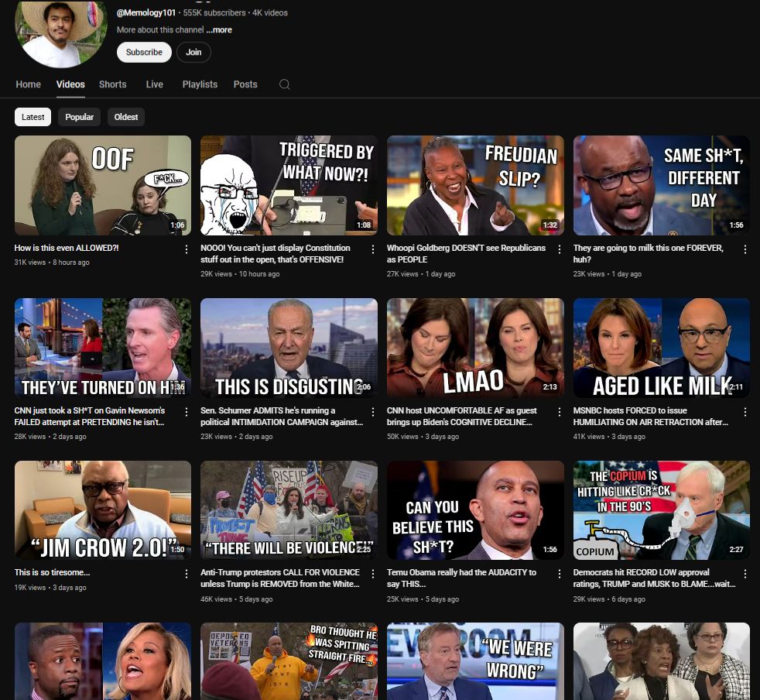Play the 'LMAO' thumbnail video
760x700 pixels.
pyautogui.click(x=475, y=348)
